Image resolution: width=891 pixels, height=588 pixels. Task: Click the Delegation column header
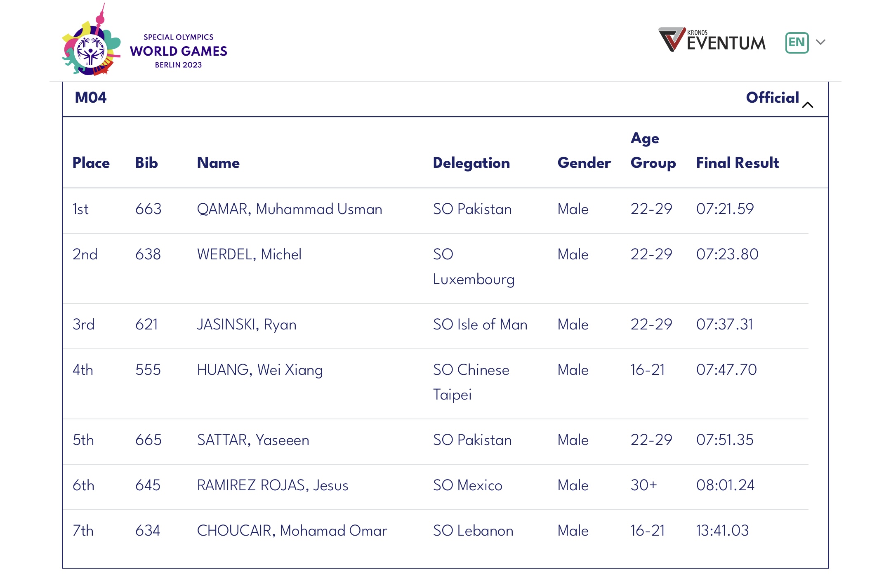[471, 163]
